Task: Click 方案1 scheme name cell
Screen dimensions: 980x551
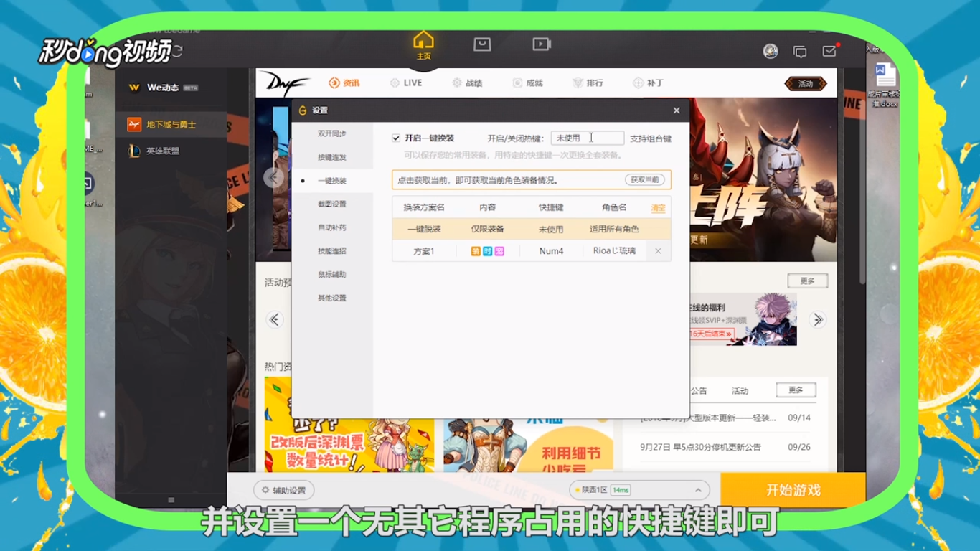Action: (x=424, y=251)
